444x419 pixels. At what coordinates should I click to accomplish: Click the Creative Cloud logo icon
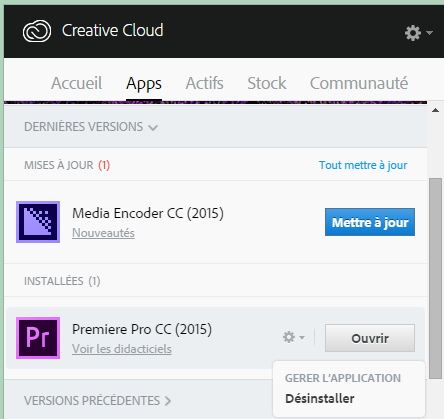click(37, 31)
